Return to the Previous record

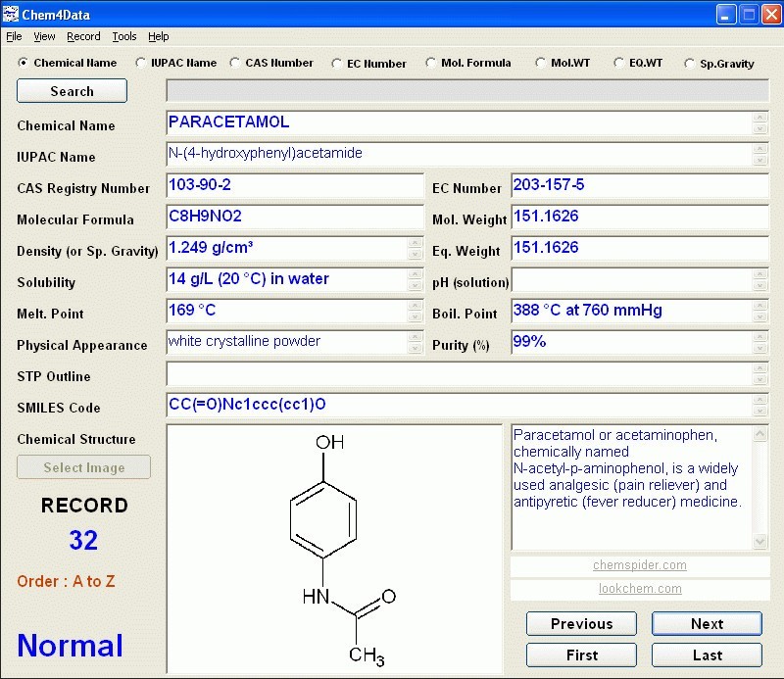pos(580,623)
